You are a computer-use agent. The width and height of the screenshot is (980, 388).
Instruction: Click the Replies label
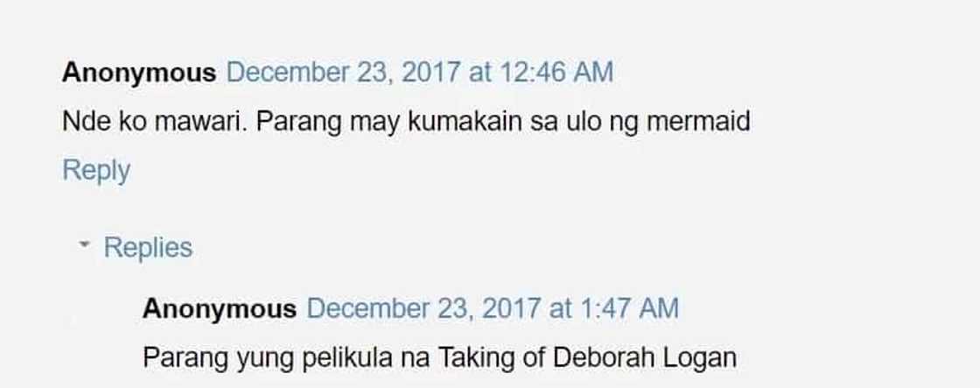(x=148, y=247)
